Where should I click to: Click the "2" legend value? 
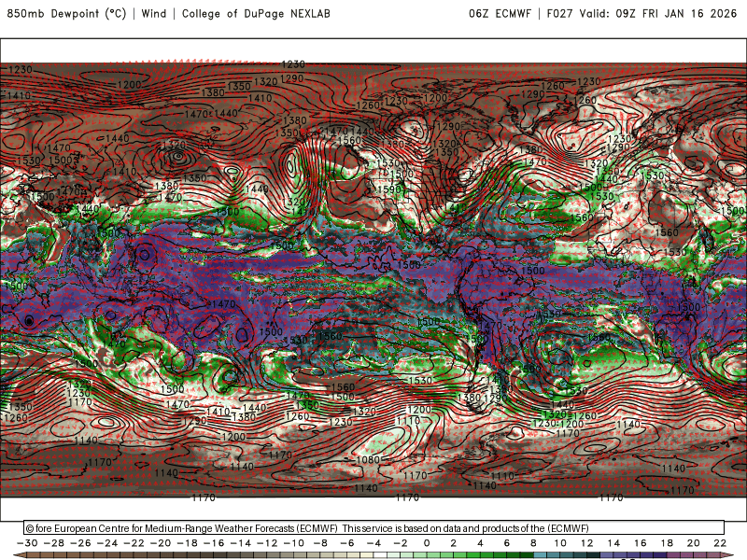[x=454, y=543]
